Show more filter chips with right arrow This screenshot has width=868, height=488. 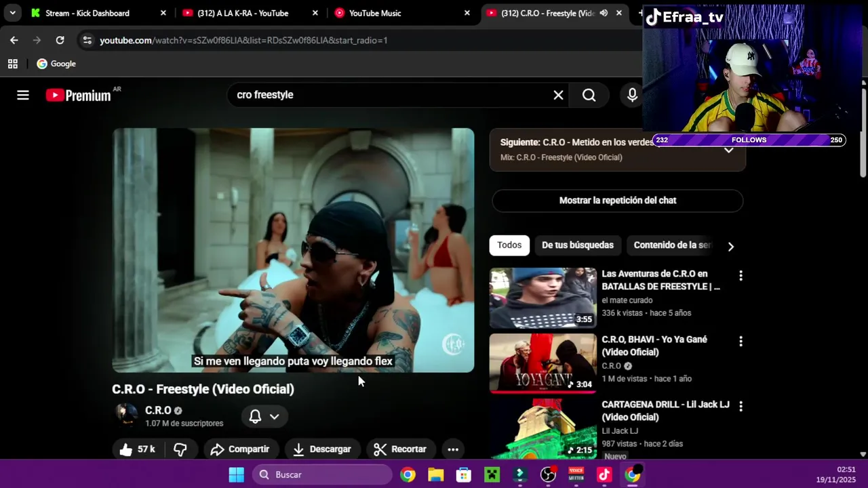pyautogui.click(x=730, y=246)
